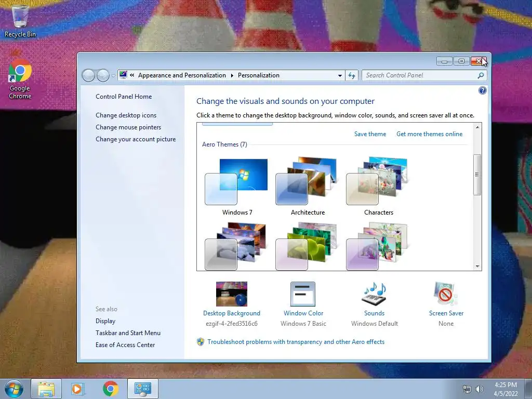
Task: Click the Screen Saver text link
Action: 446,313
